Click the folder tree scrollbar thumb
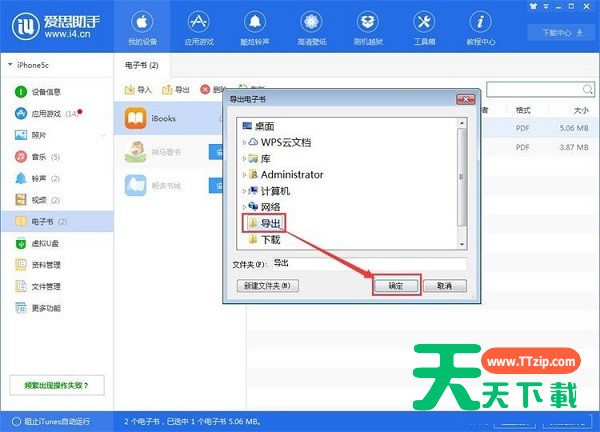This screenshot has height=432, width=600. pos(462,177)
